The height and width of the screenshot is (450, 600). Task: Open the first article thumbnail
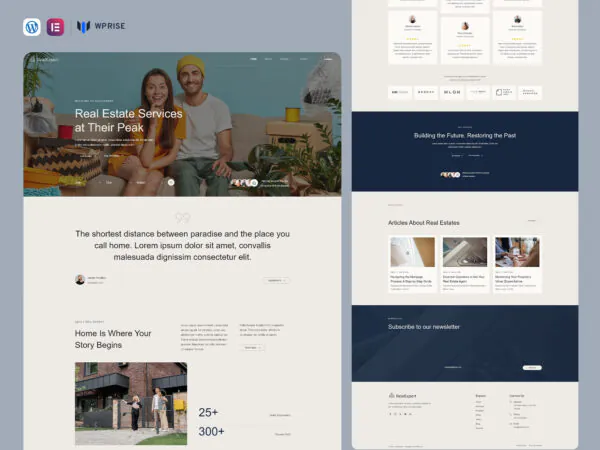pos(412,252)
